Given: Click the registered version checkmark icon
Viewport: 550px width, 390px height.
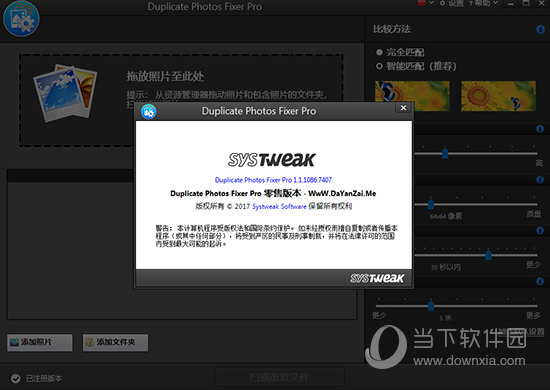Looking at the screenshot, I should [x=15, y=378].
